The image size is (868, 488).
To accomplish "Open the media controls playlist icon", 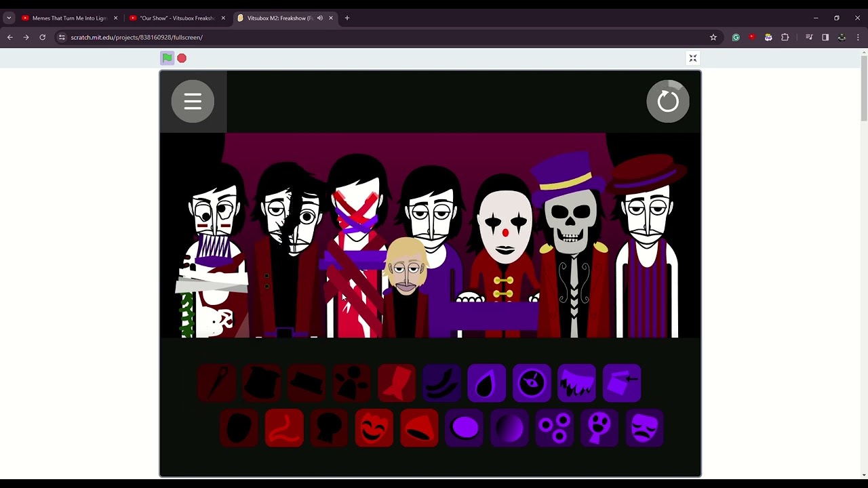I will pyautogui.click(x=809, y=37).
